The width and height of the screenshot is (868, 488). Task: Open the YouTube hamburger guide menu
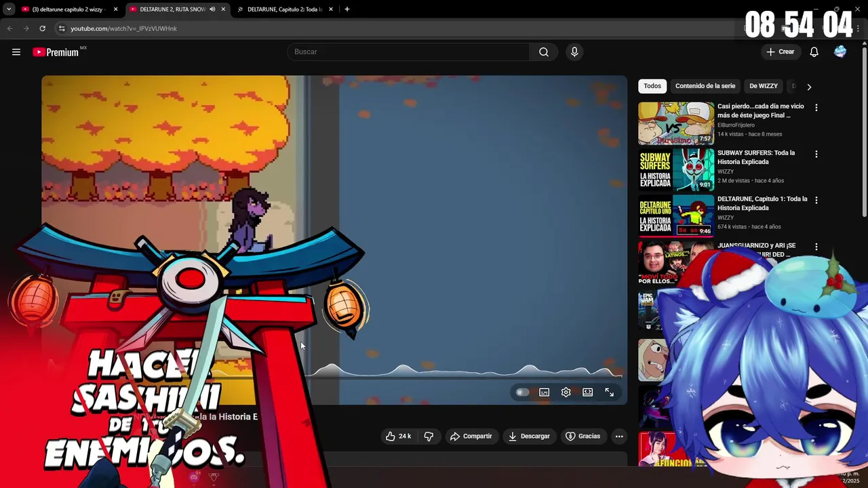tap(16, 52)
